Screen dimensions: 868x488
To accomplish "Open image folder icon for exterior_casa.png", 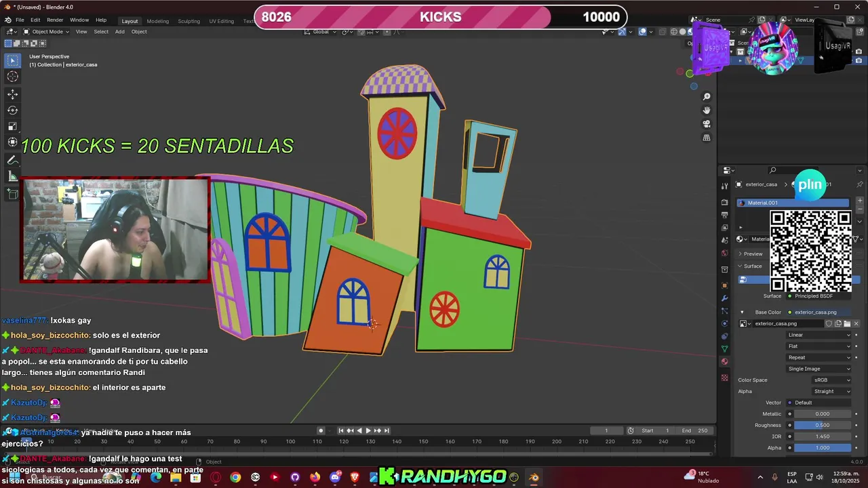I will 847,323.
